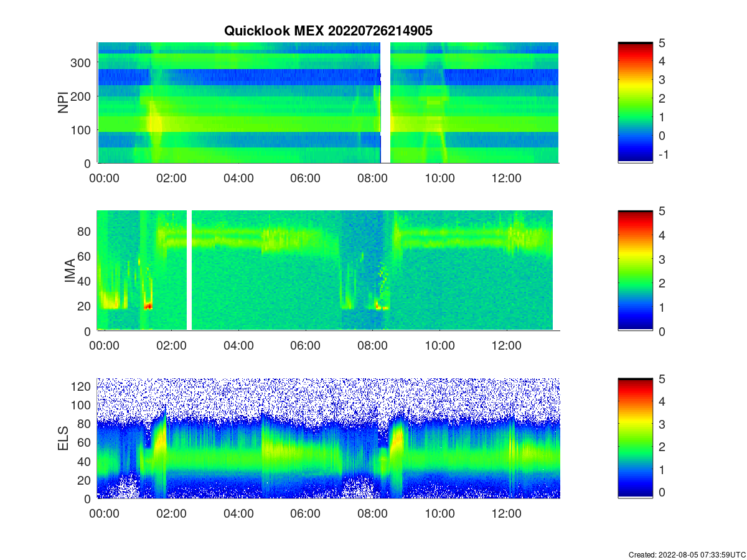Click the "08:00" tick under the IMA panel
The width and height of the screenshot is (747, 560).
click(372, 346)
